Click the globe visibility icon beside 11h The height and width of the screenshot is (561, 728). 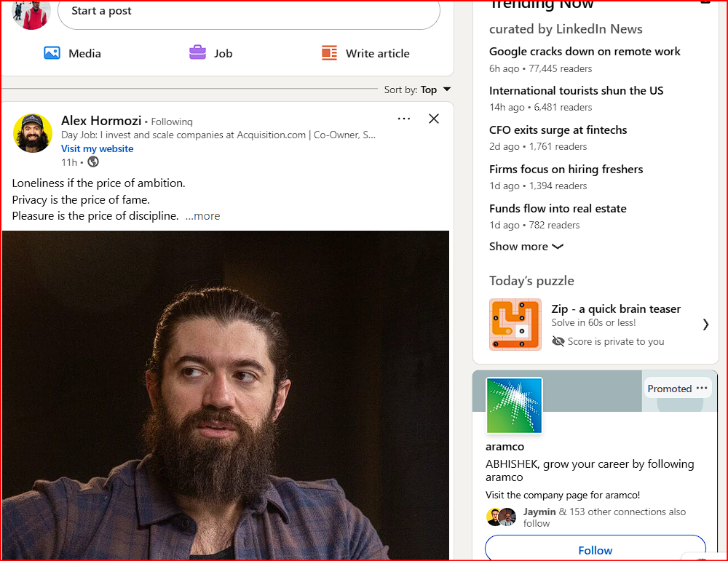point(93,162)
